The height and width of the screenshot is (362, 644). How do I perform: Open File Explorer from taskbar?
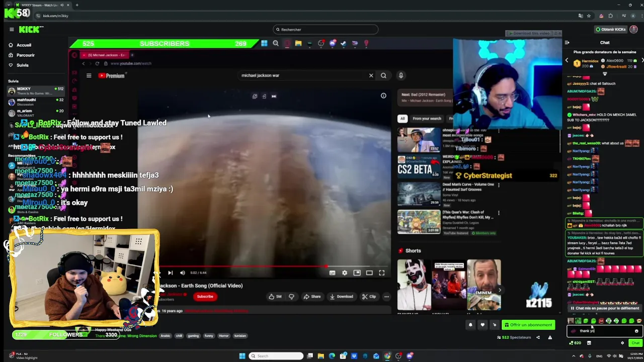(320, 356)
